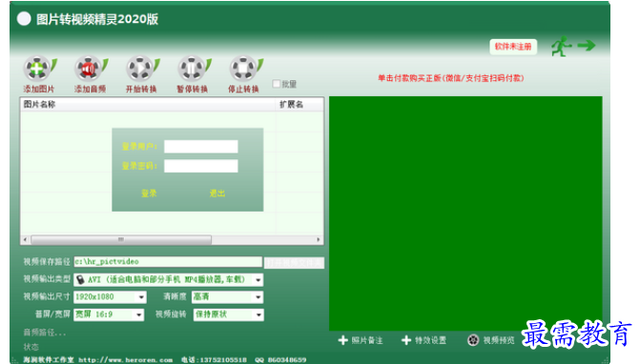Click the 视频预览 label
The image size is (640, 364).
499,340
